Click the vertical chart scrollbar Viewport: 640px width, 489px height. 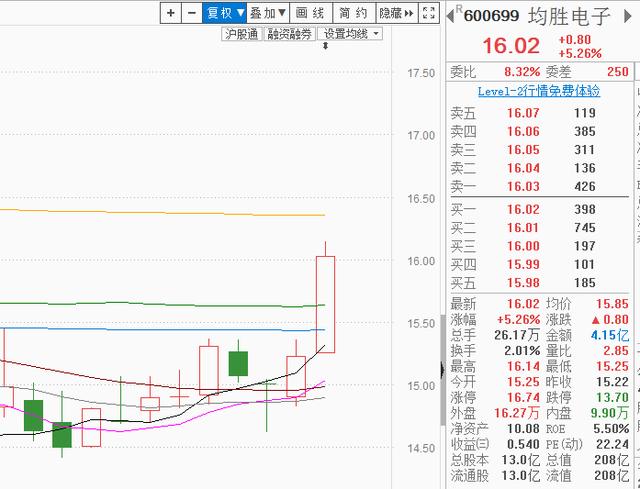[442, 369]
